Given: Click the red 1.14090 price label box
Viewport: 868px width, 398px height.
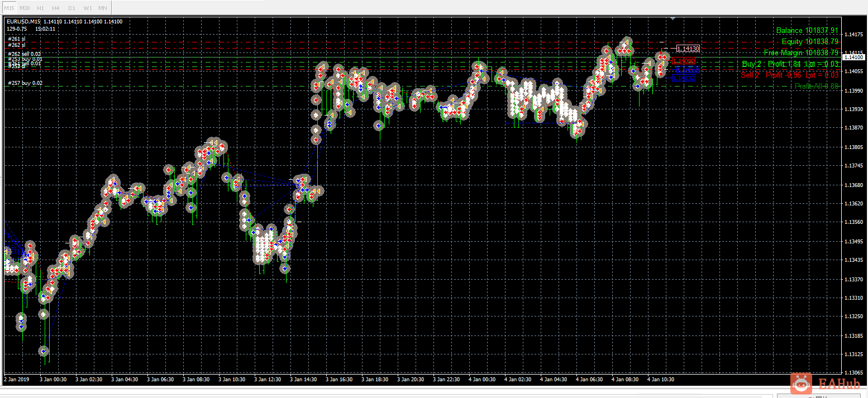Looking at the screenshot, I should click(684, 61).
